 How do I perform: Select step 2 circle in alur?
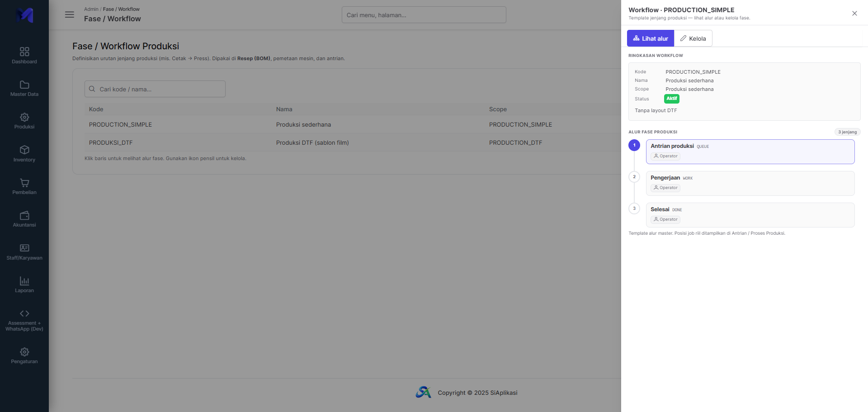(634, 177)
